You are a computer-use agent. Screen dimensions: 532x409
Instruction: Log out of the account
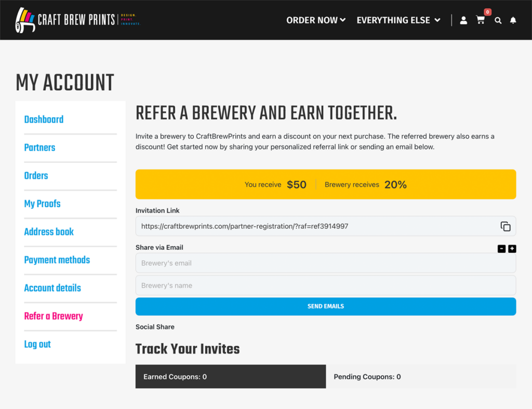tap(37, 344)
